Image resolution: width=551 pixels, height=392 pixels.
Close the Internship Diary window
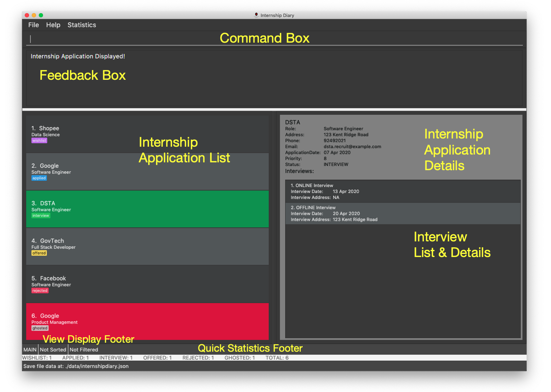27,15
